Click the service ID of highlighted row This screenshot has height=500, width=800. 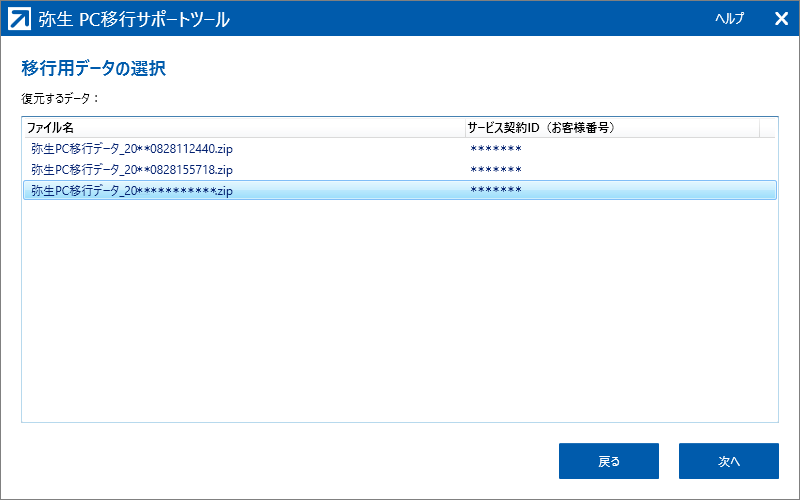495,190
